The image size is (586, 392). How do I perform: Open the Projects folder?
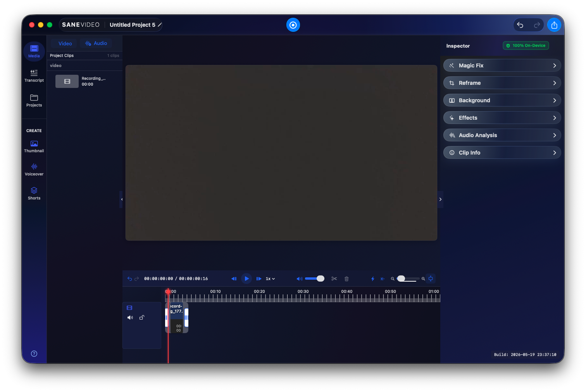pos(34,101)
